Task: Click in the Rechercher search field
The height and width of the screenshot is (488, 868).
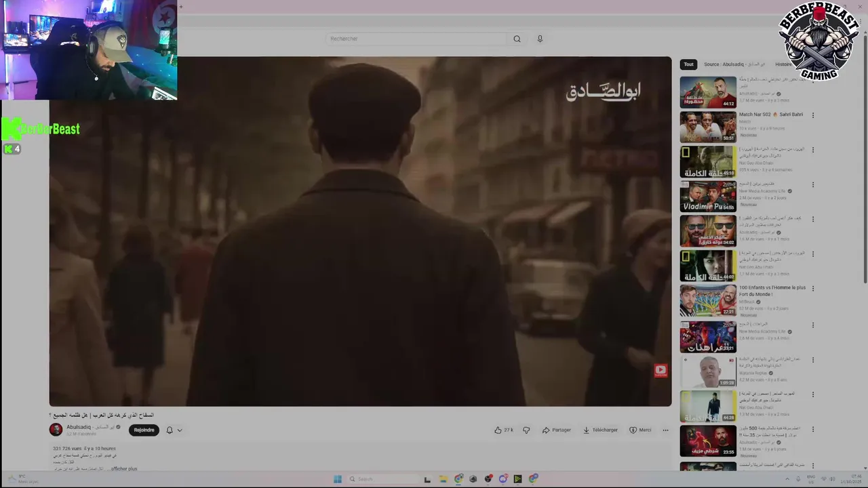Action: [416, 39]
